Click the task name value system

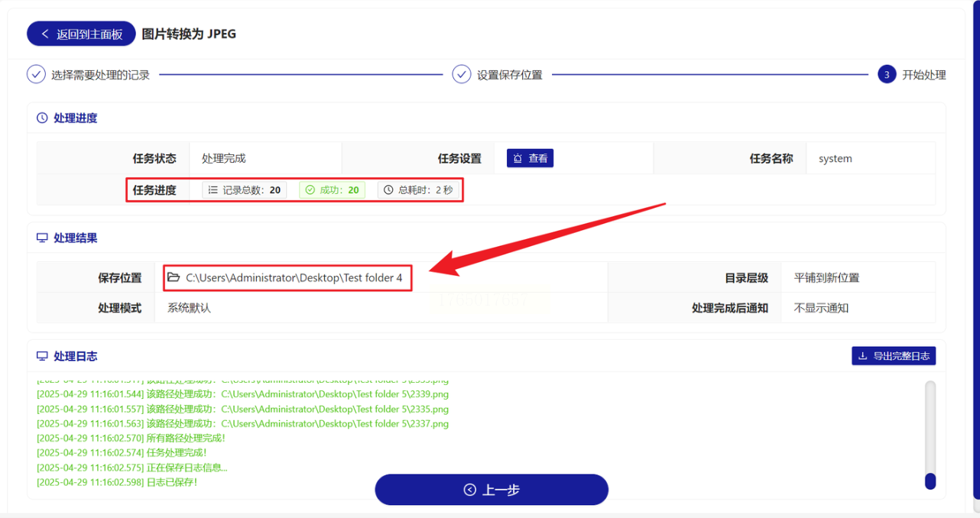pos(836,159)
